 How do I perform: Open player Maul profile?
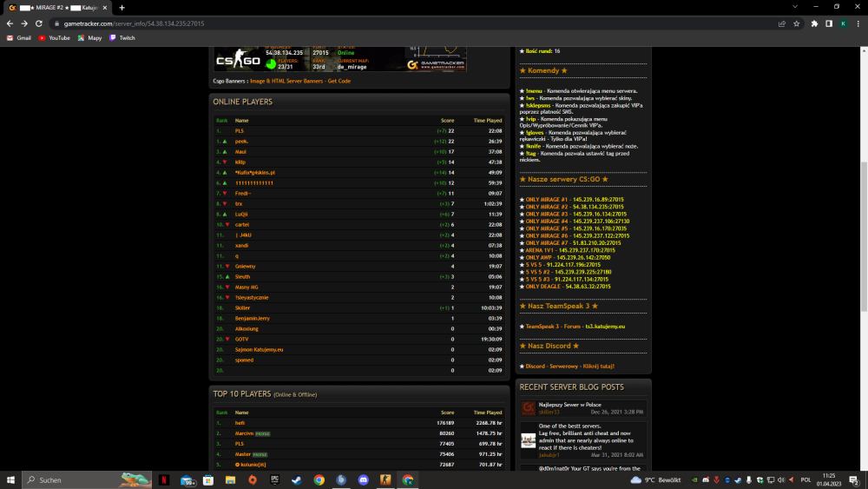pos(240,152)
